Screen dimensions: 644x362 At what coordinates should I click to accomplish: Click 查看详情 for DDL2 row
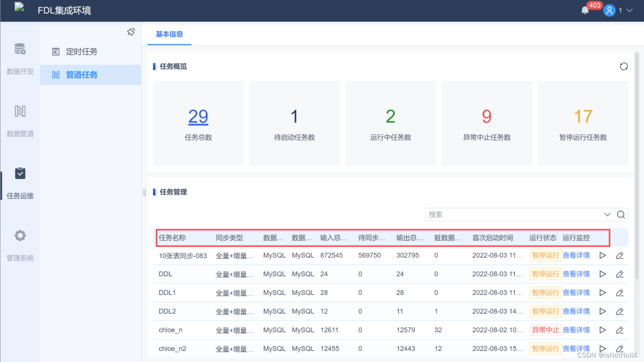click(576, 311)
